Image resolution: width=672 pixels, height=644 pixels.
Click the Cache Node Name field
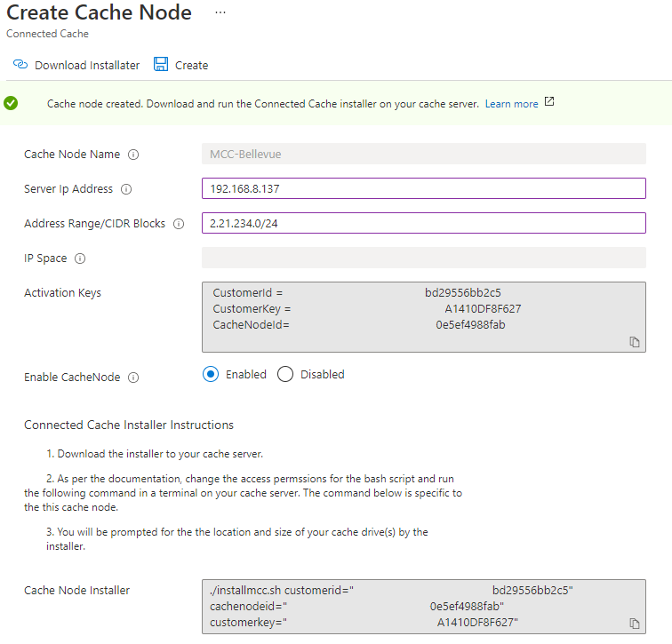click(423, 154)
